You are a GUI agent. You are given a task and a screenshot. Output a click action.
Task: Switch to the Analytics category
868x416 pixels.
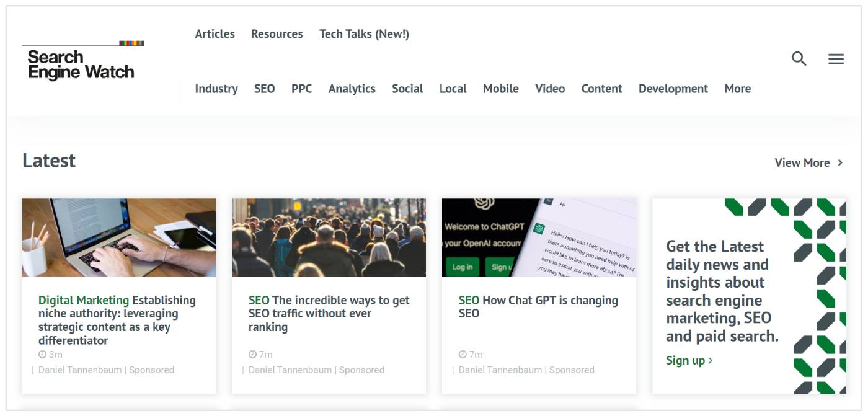[x=352, y=89]
